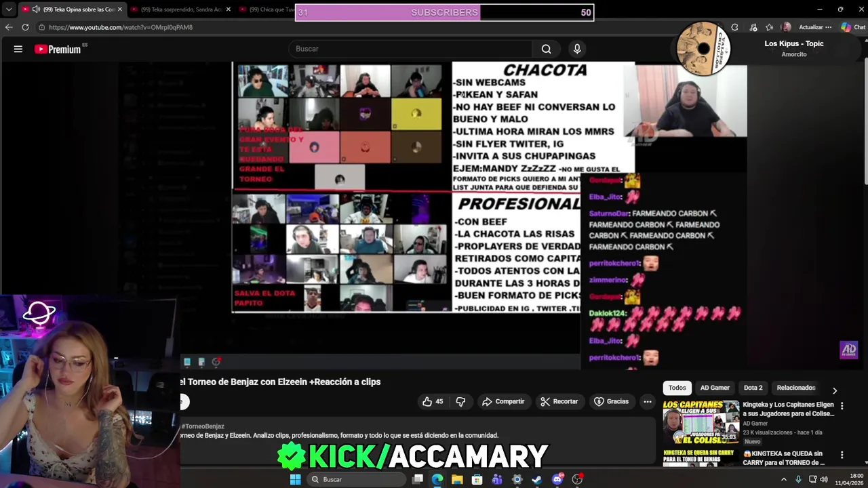Open Task View on taskbar

pyautogui.click(x=418, y=479)
